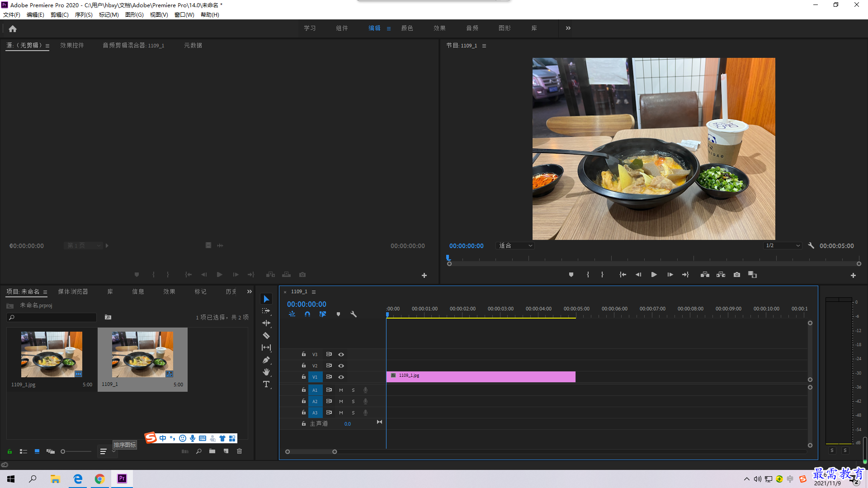
Task: Click Program monitor timecode 00:00:00:00
Action: point(467,246)
